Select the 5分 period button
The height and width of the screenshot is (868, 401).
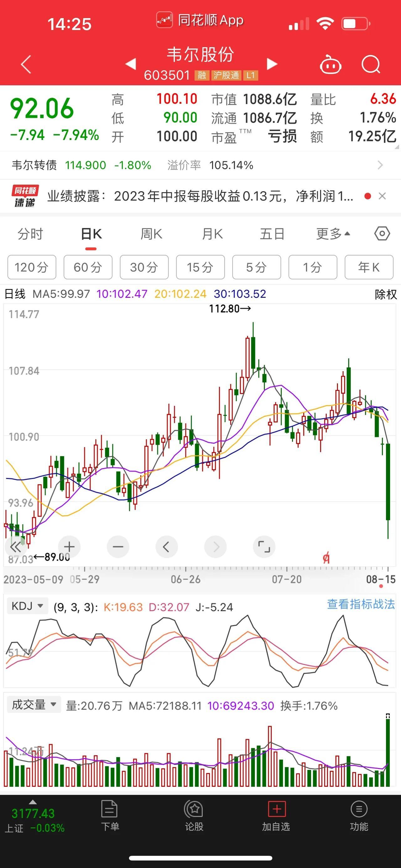(x=257, y=267)
